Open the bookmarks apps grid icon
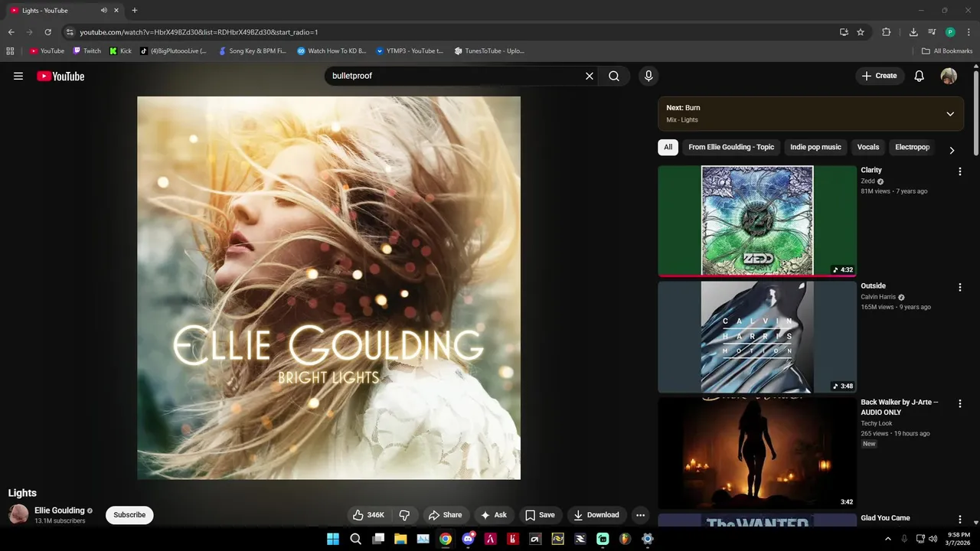 click(x=10, y=51)
